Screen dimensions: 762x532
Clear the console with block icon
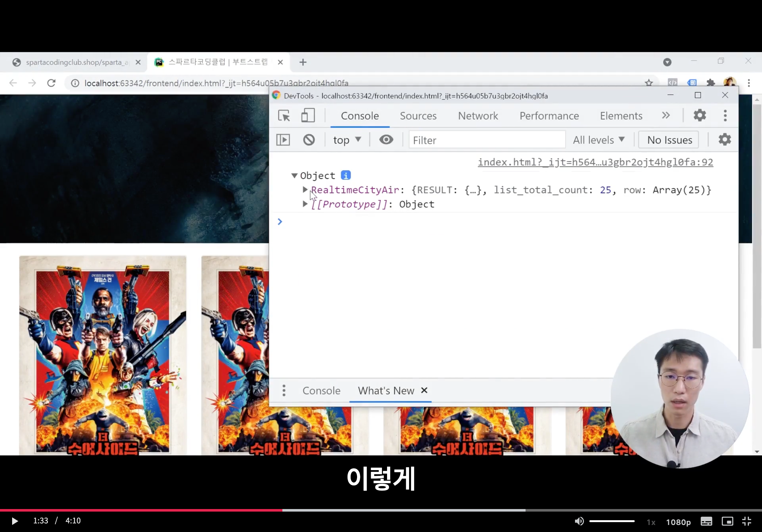[309, 140]
